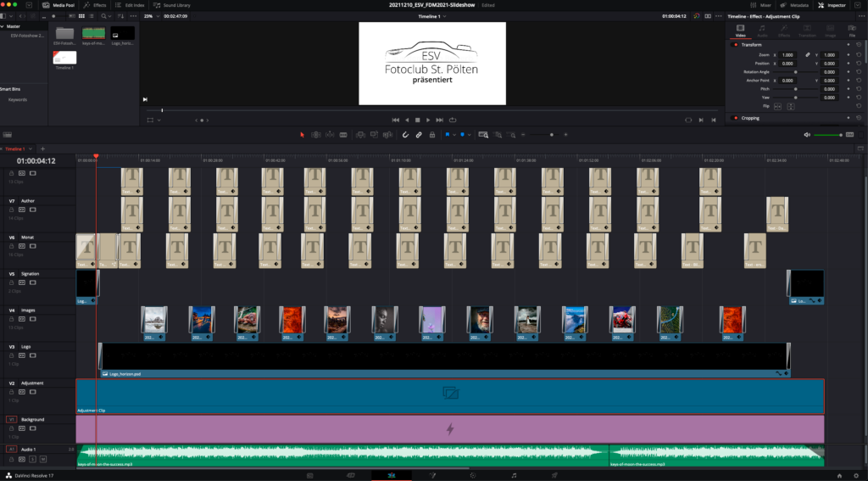The width and height of the screenshot is (868, 481).
Task: Click the Overwrite Clip toolbar icon
Action: tap(374, 135)
